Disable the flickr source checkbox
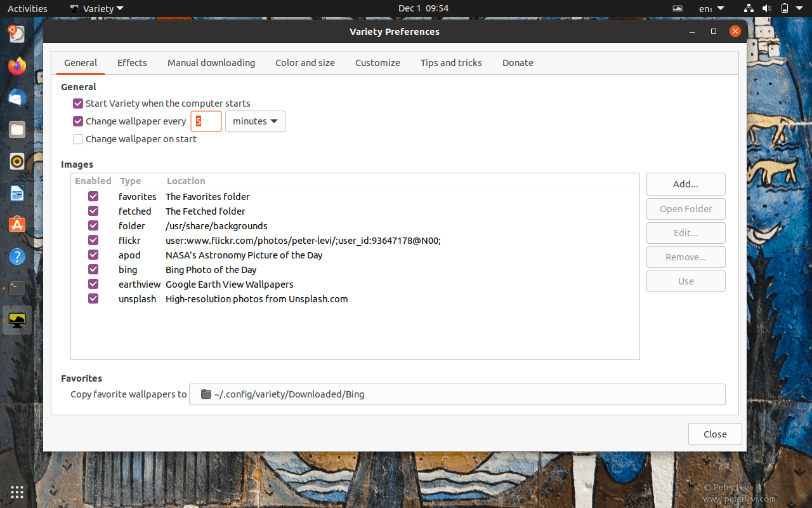This screenshot has width=812, height=508. click(x=93, y=241)
